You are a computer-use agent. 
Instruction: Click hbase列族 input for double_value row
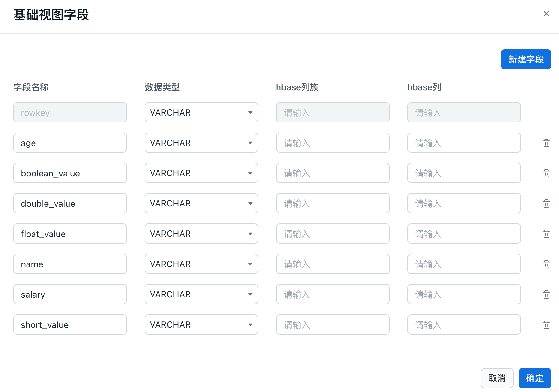click(x=333, y=203)
